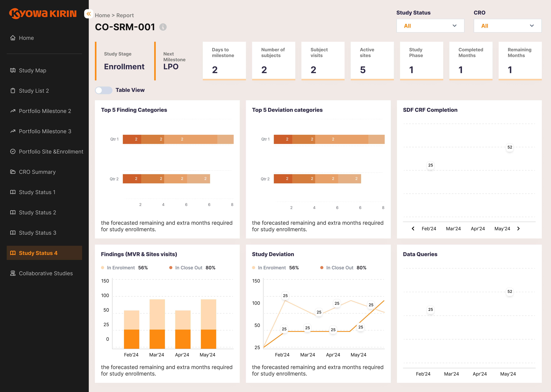
Task: Go to Study List 2
Action: 44,91
